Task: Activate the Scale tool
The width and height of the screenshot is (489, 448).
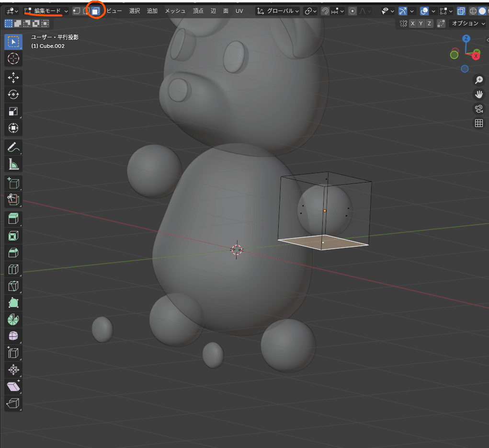Action: [13, 111]
